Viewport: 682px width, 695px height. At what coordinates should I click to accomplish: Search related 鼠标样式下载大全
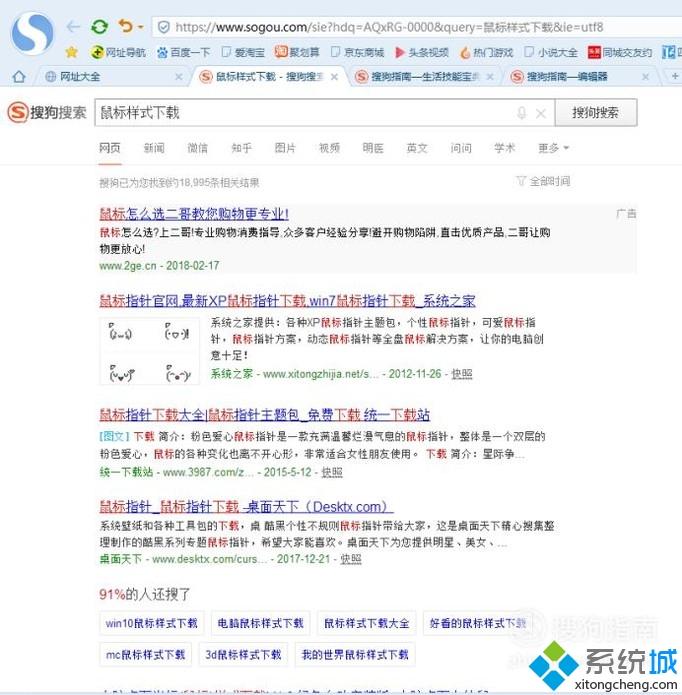pos(366,623)
